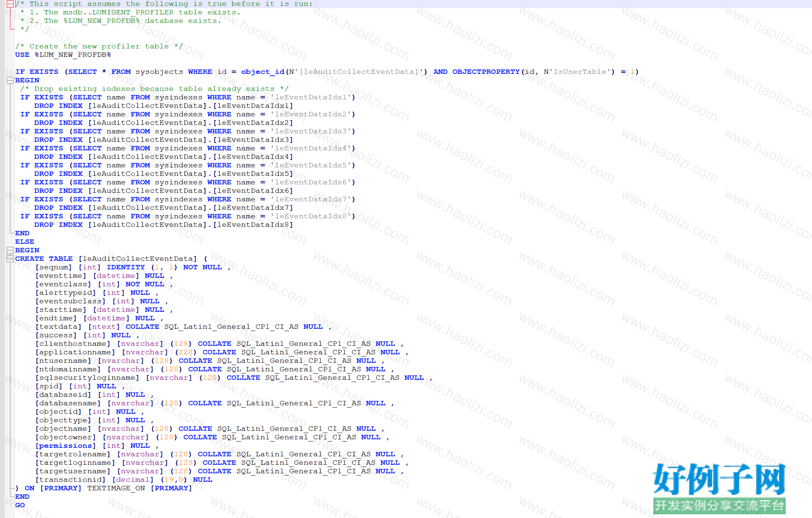Click %LUM_NEW_PROFDB% on the USE line
The height and width of the screenshot is (518, 812).
73,55
